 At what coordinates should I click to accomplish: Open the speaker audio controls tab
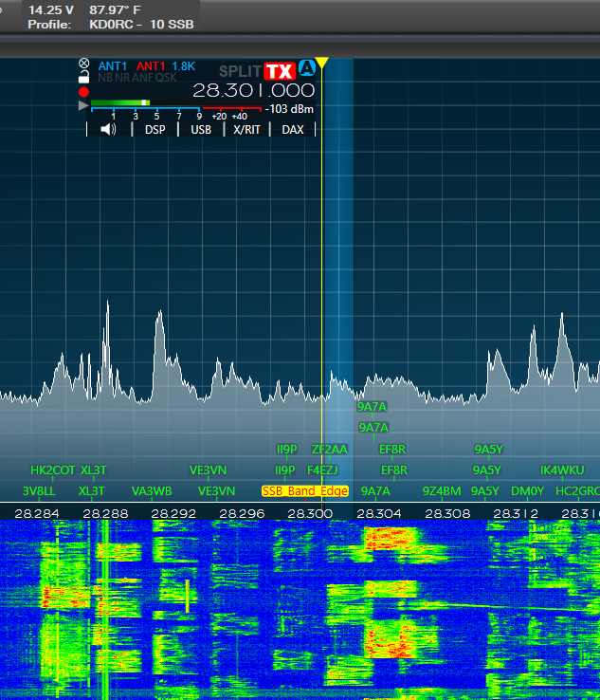point(108,129)
